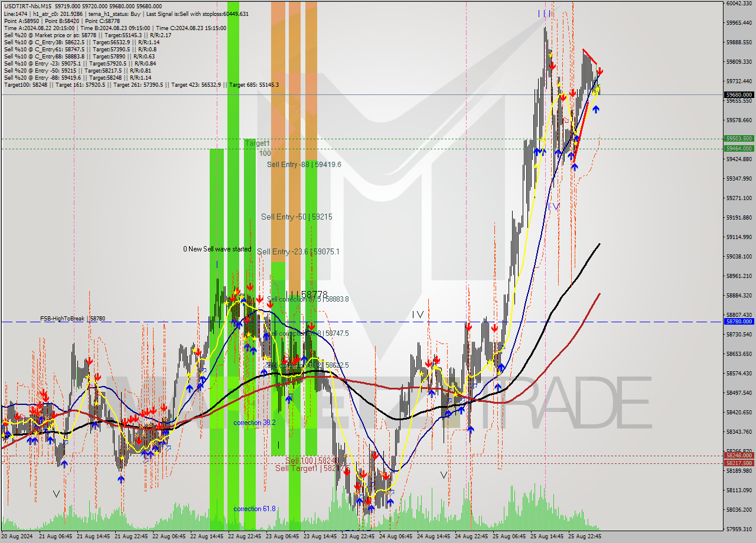Click the 'Sell %10 @ C_Entry38: 58622.5' row
The width and height of the screenshot is (756, 543).
pyautogui.click(x=82, y=42)
